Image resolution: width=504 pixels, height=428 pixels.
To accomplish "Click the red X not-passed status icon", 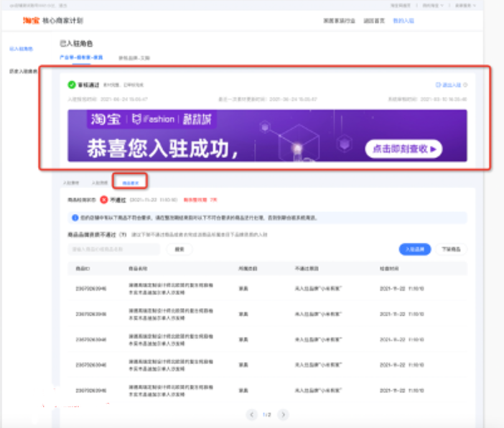I will (103, 201).
